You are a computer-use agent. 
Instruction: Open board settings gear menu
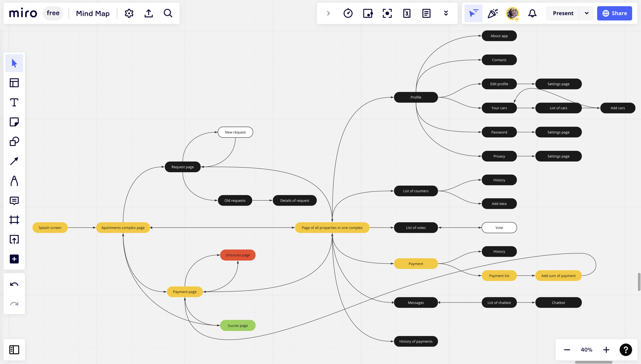[x=129, y=13]
